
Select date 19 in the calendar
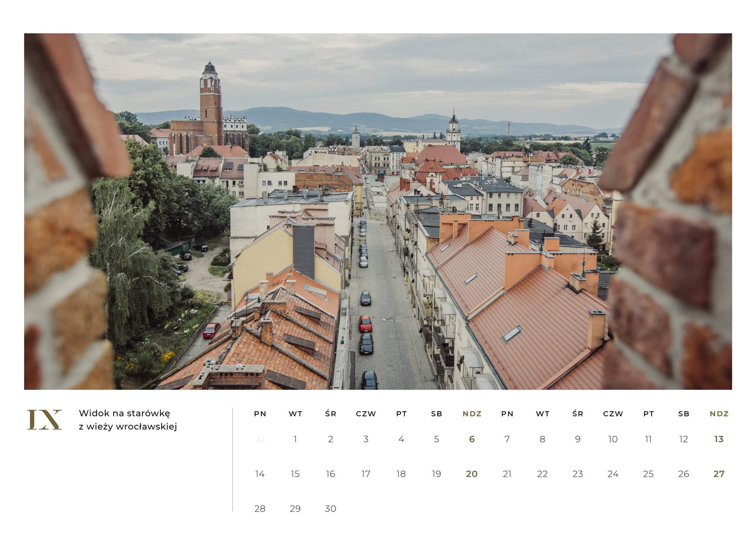pos(436,474)
